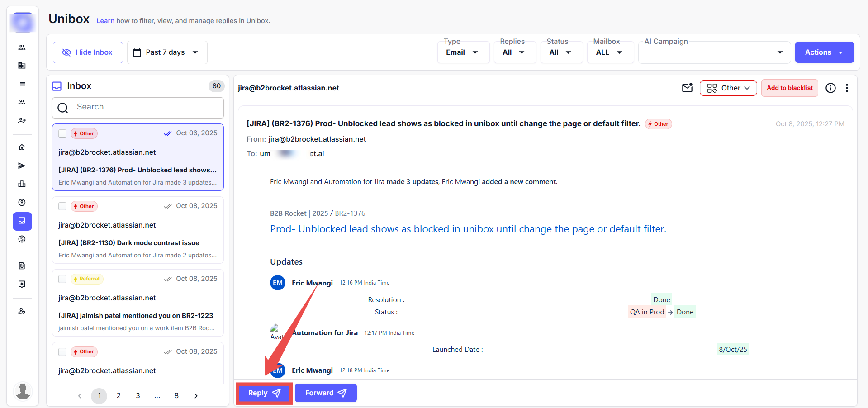Click the Learn link beside Unibox title
Image resolution: width=868 pixels, height=408 pixels.
tap(105, 21)
